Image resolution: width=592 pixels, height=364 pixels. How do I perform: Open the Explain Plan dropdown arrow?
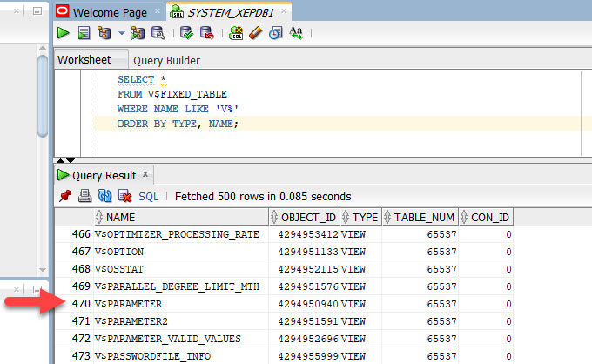[122, 33]
